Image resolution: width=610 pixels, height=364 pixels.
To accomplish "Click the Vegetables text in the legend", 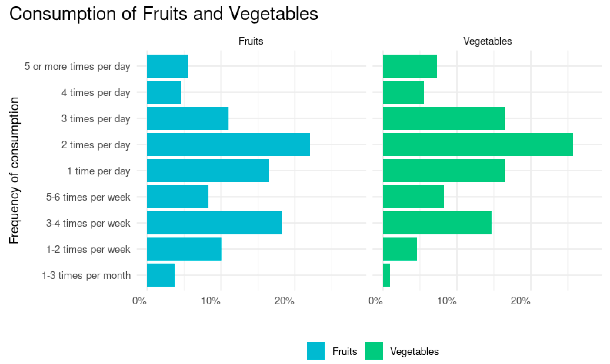I will (x=414, y=352).
